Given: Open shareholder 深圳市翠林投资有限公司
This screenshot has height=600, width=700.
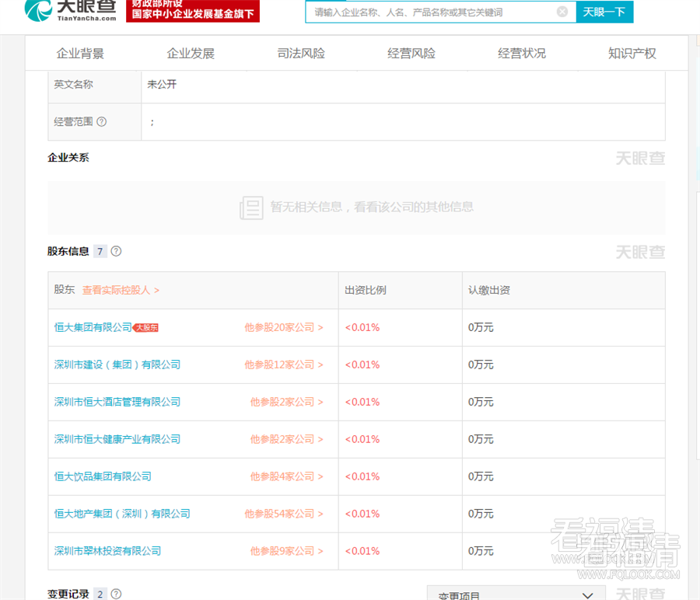Looking at the screenshot, I should 107,551.
